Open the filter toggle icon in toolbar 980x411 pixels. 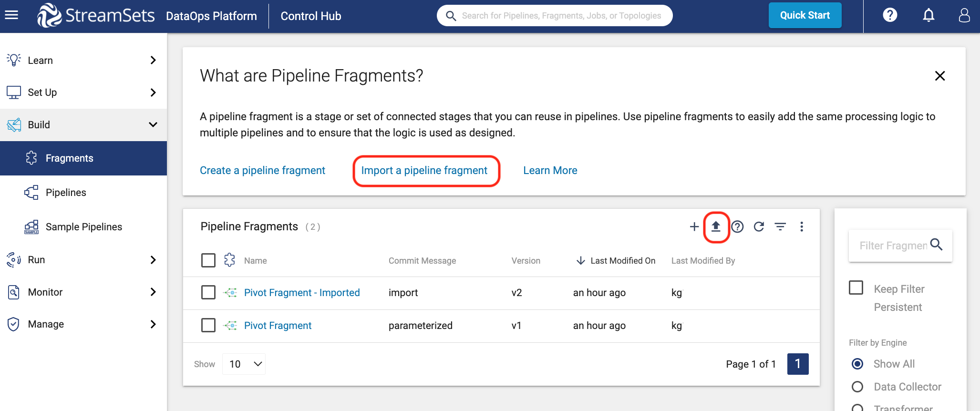[780, 226]
